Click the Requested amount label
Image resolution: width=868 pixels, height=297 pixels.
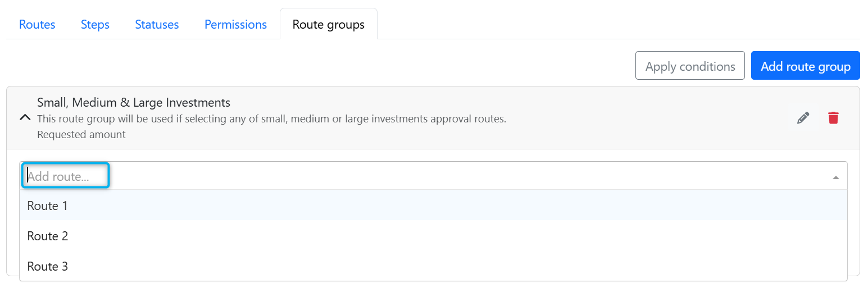[81, 135]
